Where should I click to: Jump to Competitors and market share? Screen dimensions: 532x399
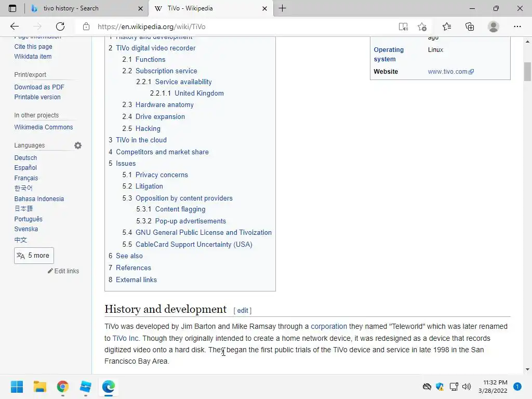162,152
